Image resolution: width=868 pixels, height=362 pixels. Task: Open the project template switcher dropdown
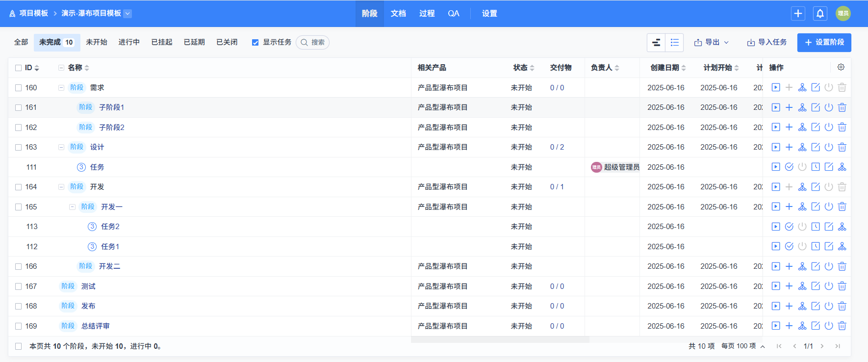tap(128, 14)
